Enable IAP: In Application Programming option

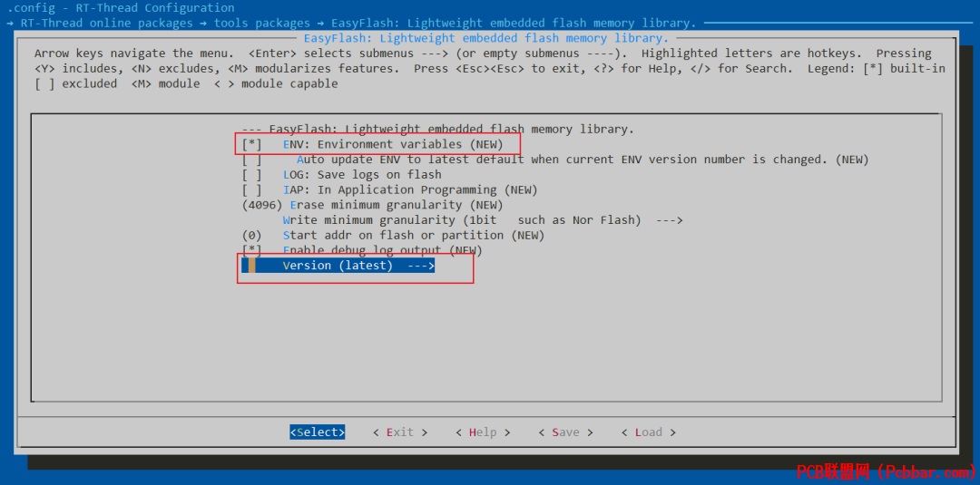point(252,189)
